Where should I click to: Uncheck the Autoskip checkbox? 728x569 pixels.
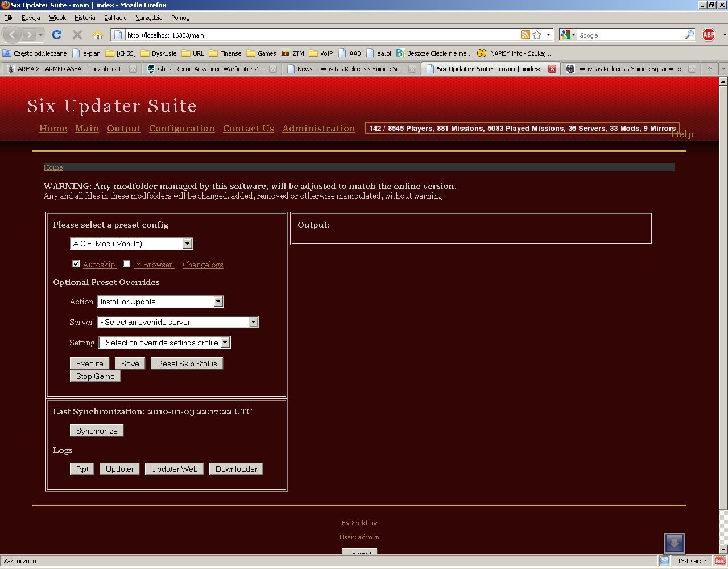pyautogui.click(x=76, y=264)
